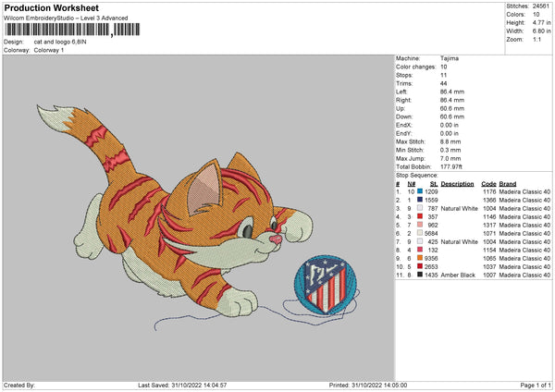This screenshot has height=392, width=555.
Task: Click the 'N#' column header
Action: (x=411, y=184)
